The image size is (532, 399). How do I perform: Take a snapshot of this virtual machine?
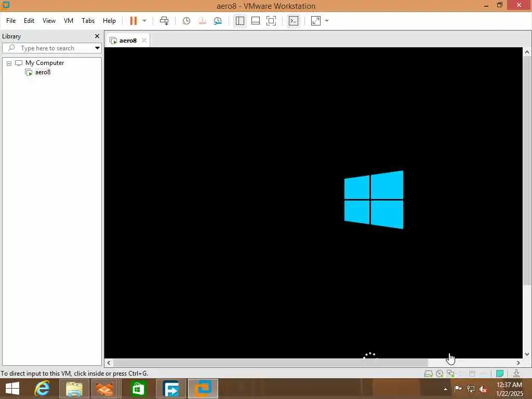click(187, 21)
